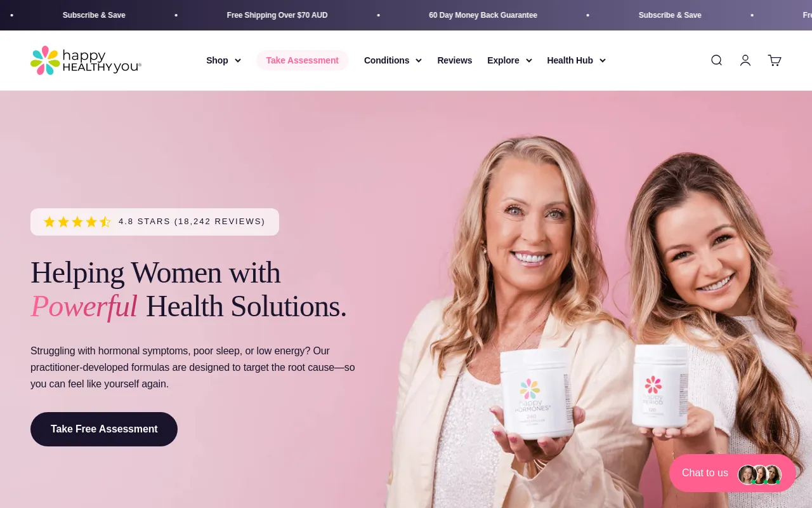
Task: Click the 60 Day Money Back Guarantee text
Action: coord(483,15)
